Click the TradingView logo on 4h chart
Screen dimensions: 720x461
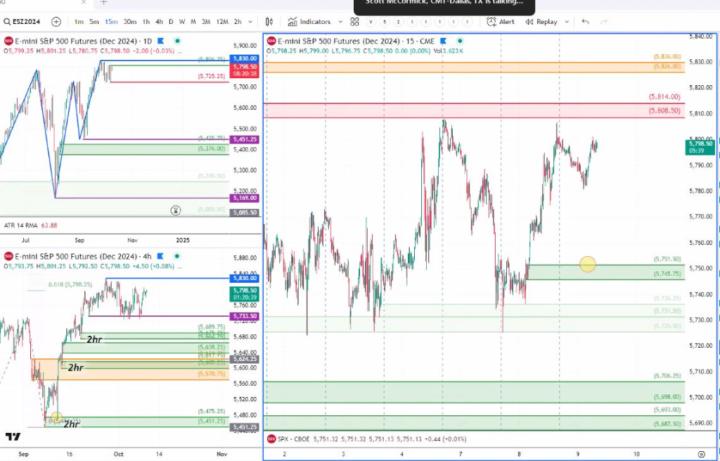pos(13,437)
